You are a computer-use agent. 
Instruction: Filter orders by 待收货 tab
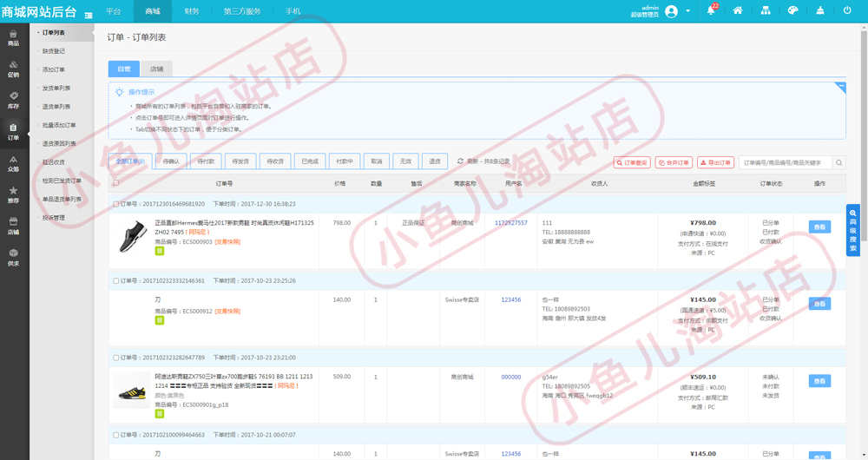click(275, 161)
